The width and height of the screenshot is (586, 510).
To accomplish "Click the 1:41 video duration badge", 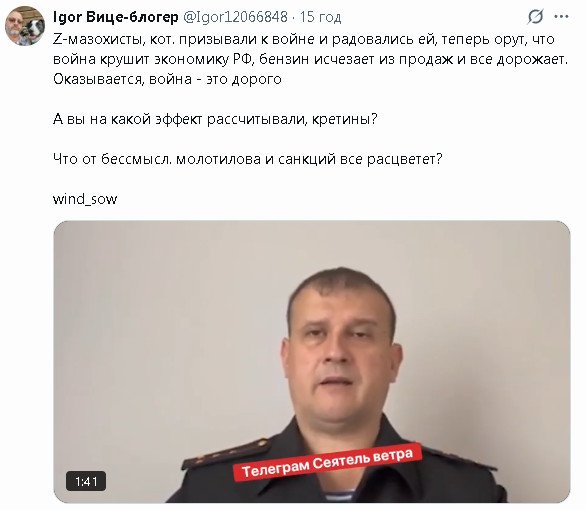I will coord(86,482).
